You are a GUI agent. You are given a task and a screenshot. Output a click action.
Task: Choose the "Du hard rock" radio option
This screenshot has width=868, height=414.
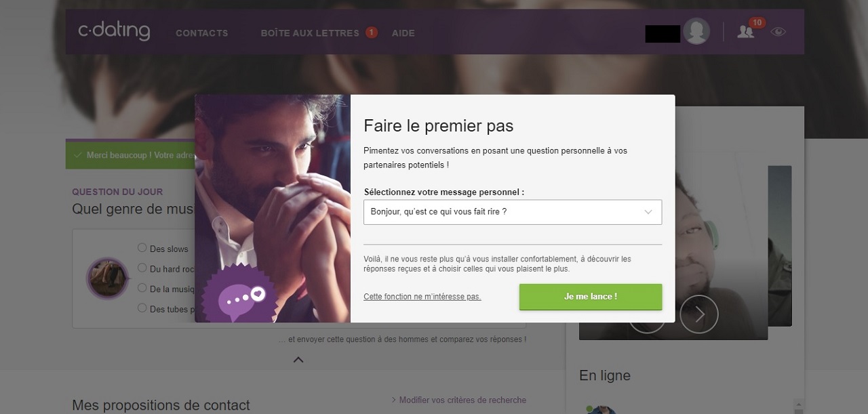142,268
